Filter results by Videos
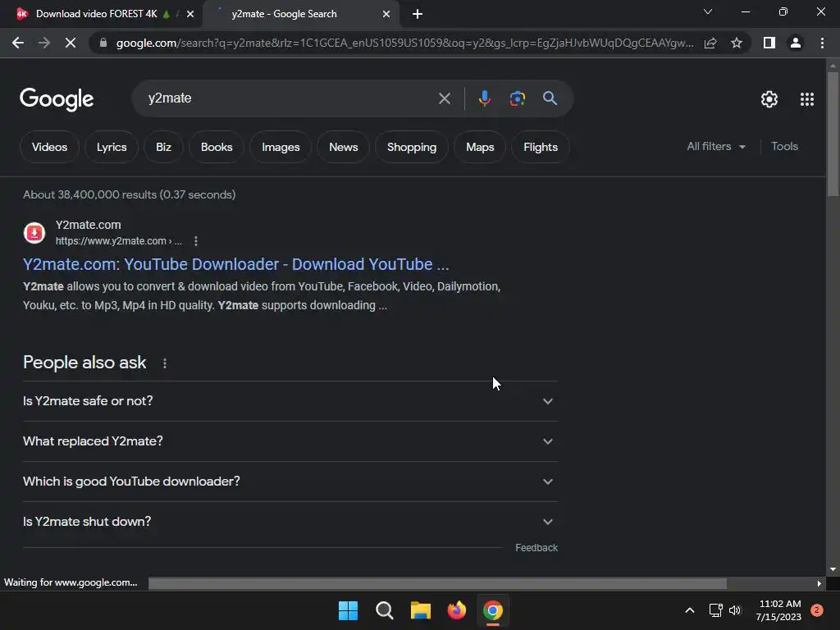 [x=49, y=147]
